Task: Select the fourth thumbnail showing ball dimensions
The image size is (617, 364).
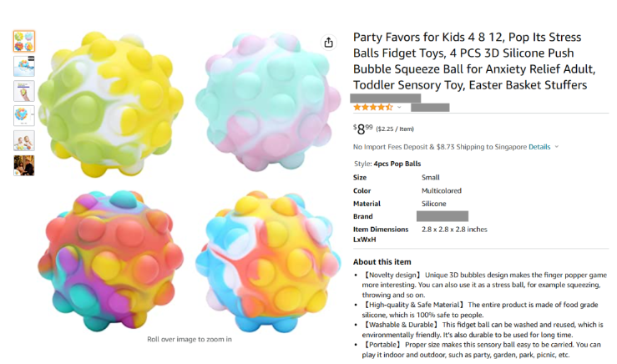Action: coord(23,115)
